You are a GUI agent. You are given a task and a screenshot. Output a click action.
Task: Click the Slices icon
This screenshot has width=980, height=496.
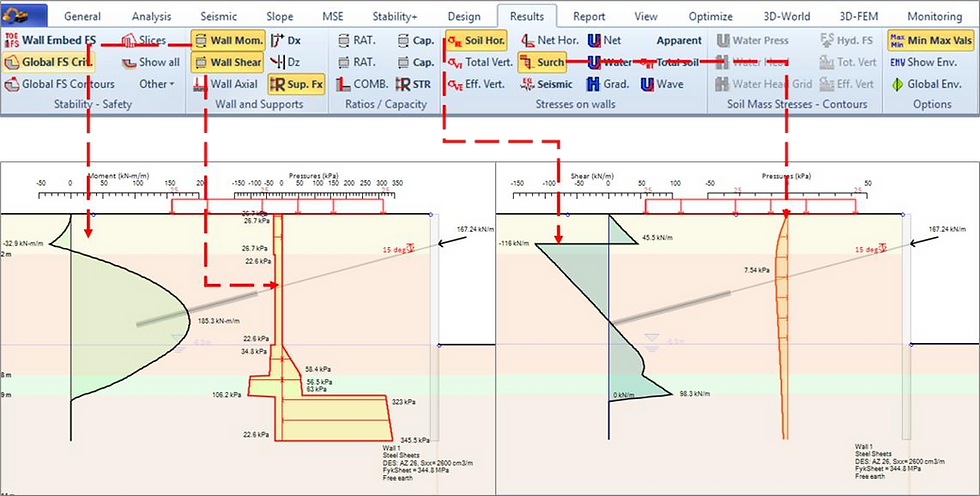129,41
